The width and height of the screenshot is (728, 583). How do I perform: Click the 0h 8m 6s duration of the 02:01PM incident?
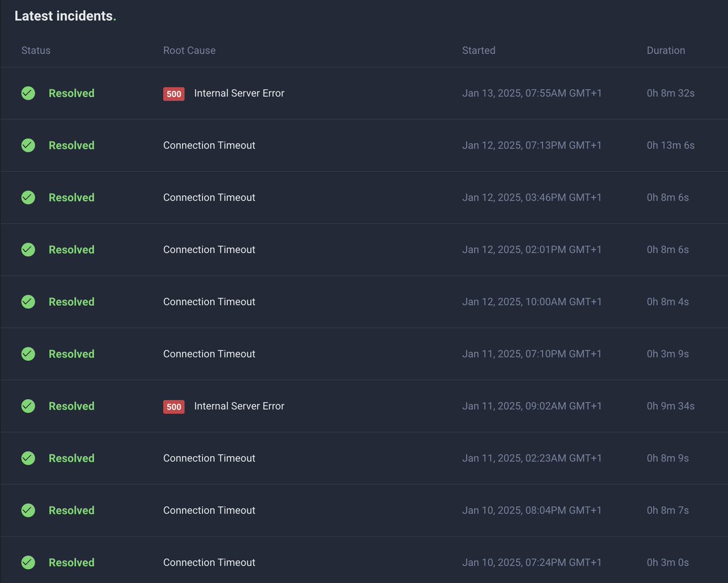[668, 249]
